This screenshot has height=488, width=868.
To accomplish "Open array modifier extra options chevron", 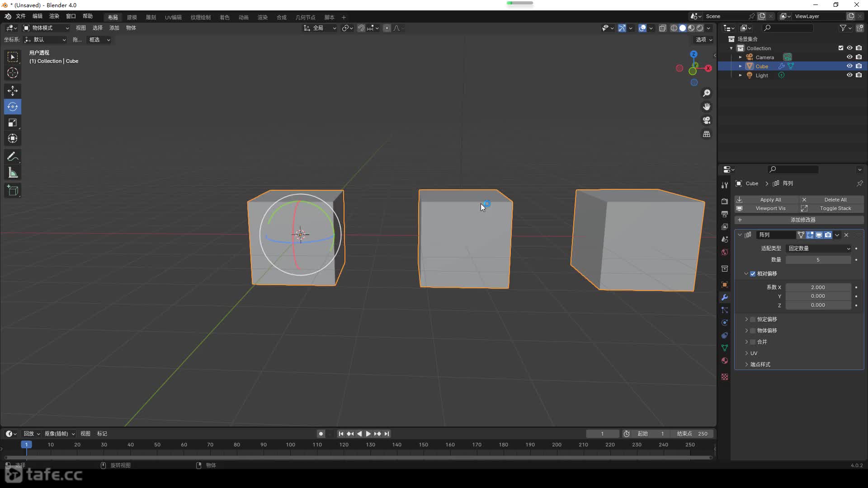I will (x=837, y=235).
